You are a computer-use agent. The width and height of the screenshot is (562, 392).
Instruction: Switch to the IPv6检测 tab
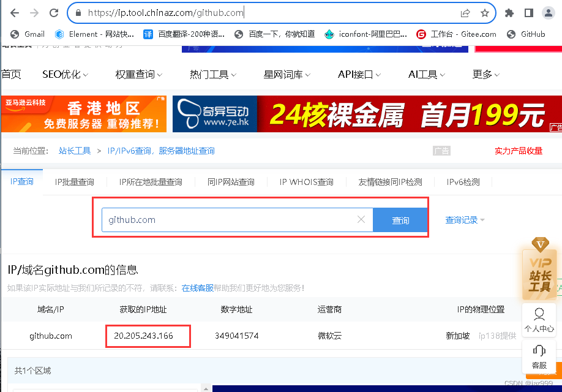point(463,182)
